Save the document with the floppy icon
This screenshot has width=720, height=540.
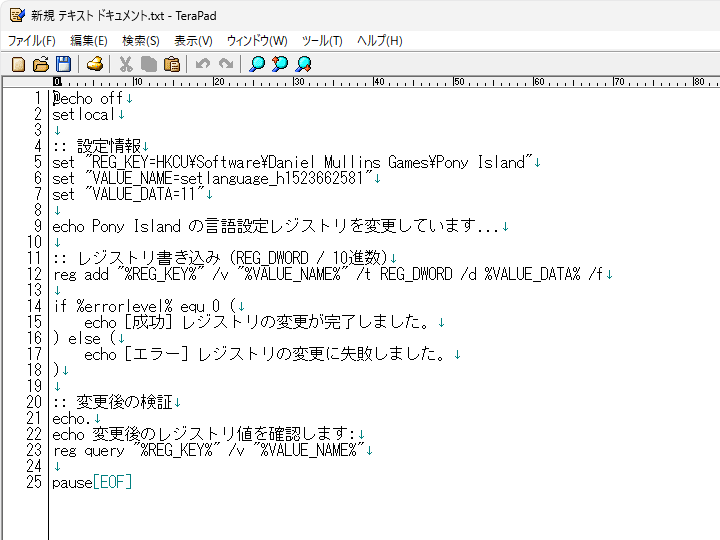point(63,64)
